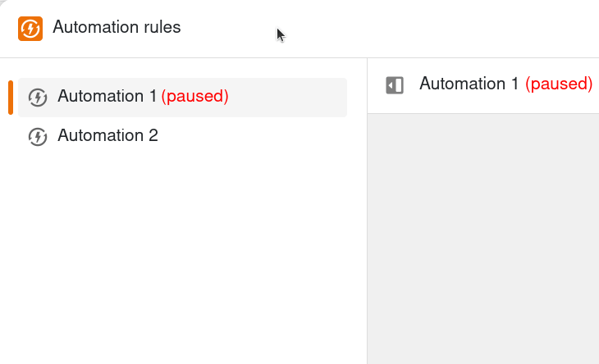Click the red (paused) status in the sidebar list
Viewport: 599px width, 364px height.
pyautogui.click(x=194, y=97)
